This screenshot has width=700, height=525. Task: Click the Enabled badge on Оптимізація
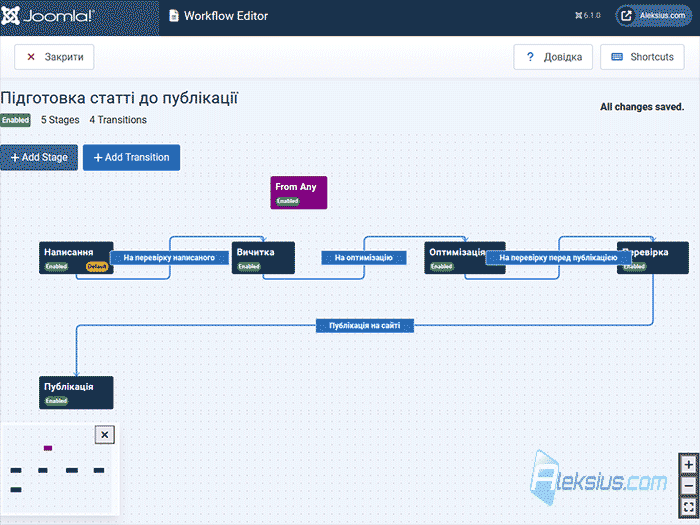pyautogui.click(x=442, y=267)
